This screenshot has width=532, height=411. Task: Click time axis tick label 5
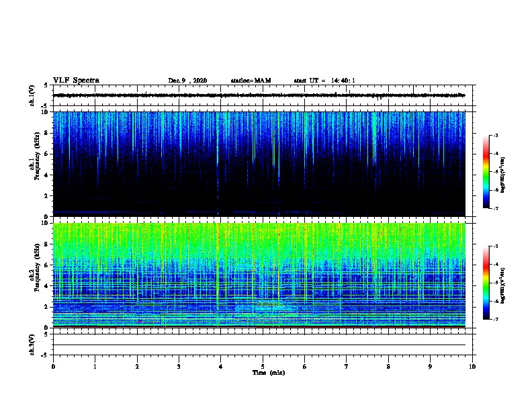tap(263, 367)
